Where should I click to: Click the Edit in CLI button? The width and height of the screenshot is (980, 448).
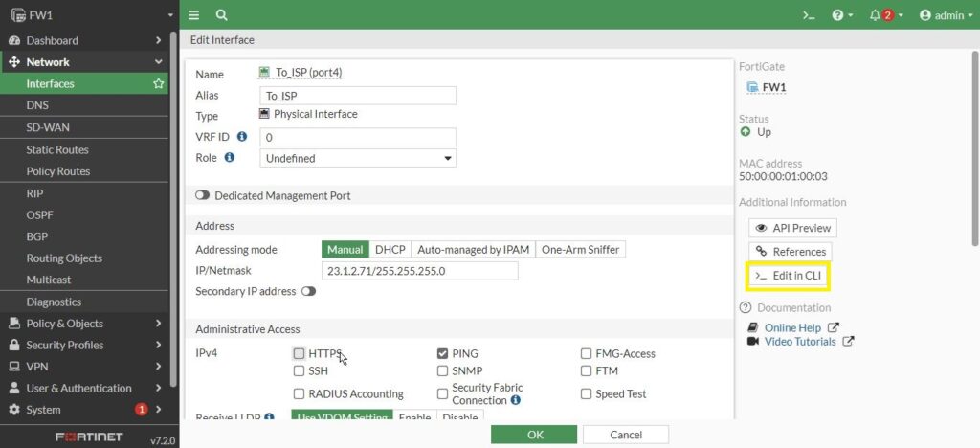point(788,276)
